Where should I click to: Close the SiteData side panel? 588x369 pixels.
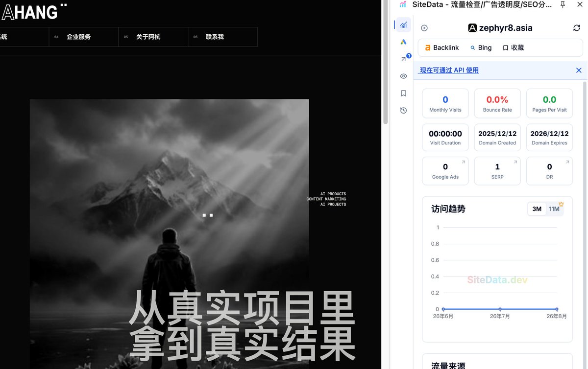(x=580, y=4)
